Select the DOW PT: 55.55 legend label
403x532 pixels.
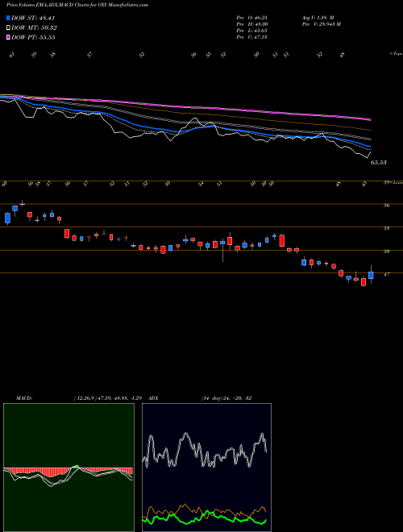33,37
